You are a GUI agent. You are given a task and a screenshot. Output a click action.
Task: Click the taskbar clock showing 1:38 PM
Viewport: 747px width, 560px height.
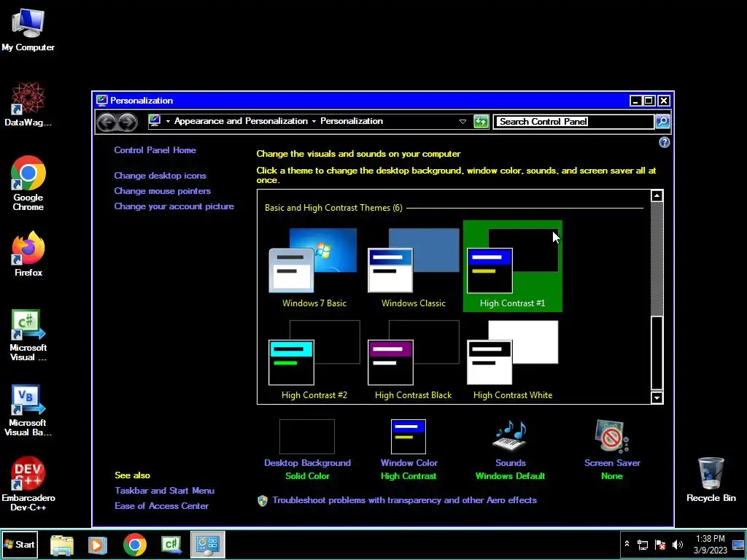[711, 544]
